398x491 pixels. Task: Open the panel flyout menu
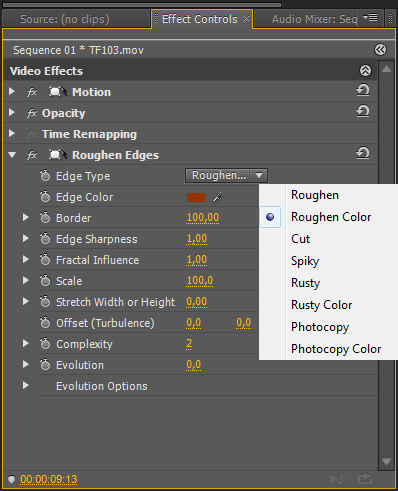click(370, 17)
